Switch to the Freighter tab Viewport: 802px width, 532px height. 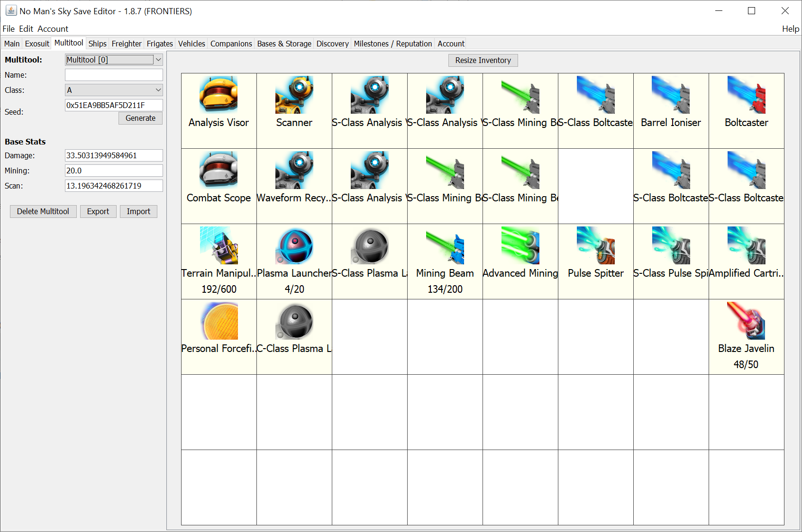(127, 44)
